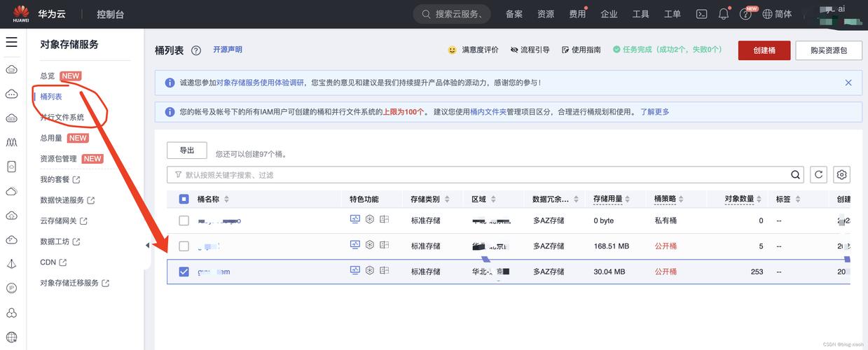Open the hamburger navigation menu
This screenshot has height=350, width=868.
pyautogui.click(x=11, y=42)
